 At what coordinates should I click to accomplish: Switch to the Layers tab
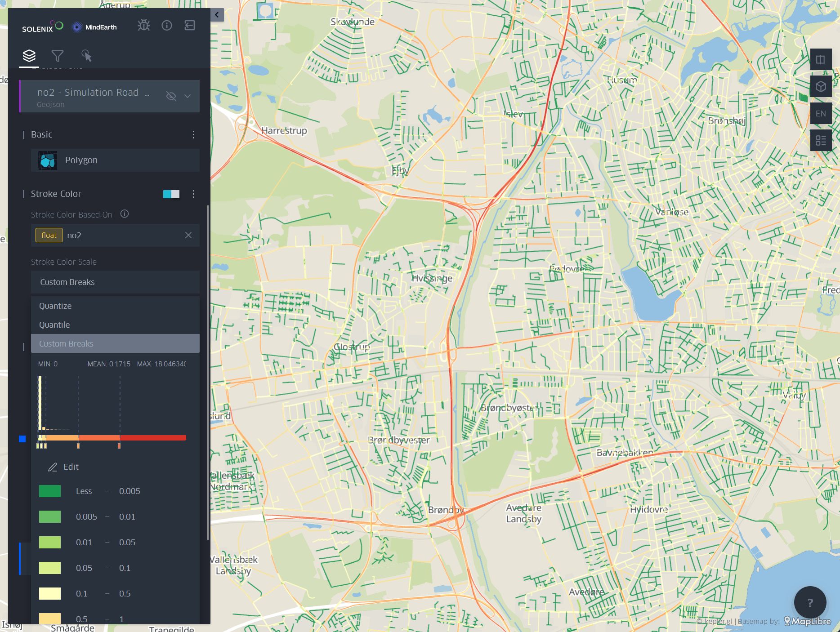click(x=29, y=56)
